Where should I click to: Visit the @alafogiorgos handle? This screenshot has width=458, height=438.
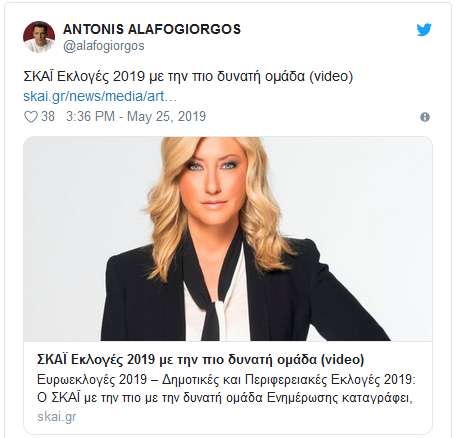coord(104,46)
